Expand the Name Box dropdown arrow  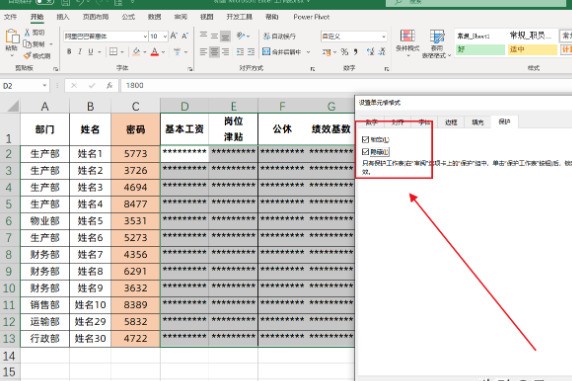[x=45, y=86]
